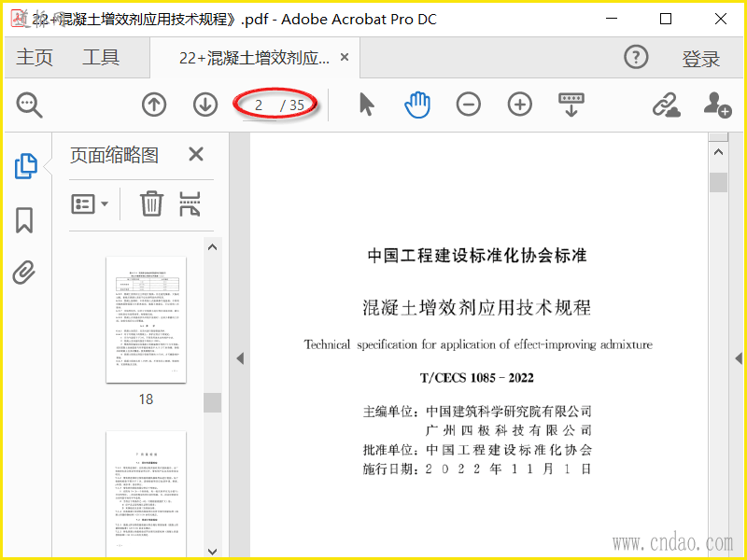Click the text T/CECS 1085 - 2022
The image size is (747, 560).
[x=476, y=378]
